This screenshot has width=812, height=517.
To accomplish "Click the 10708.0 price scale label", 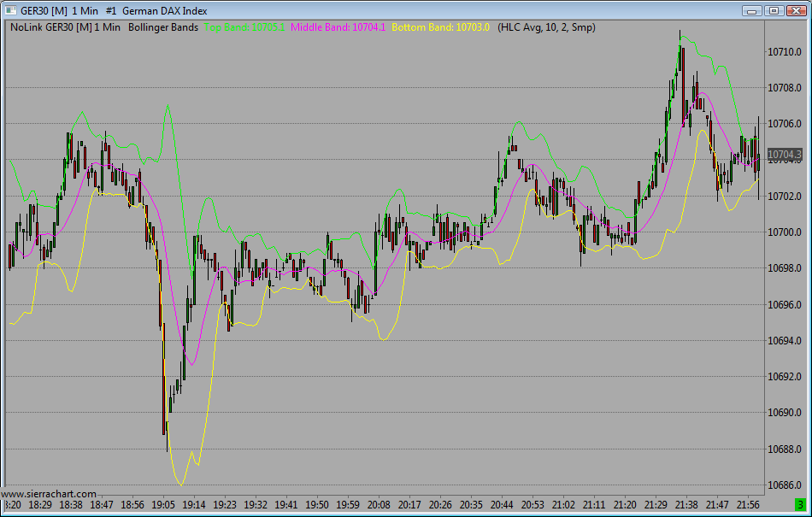I will (x=784, y=88).
